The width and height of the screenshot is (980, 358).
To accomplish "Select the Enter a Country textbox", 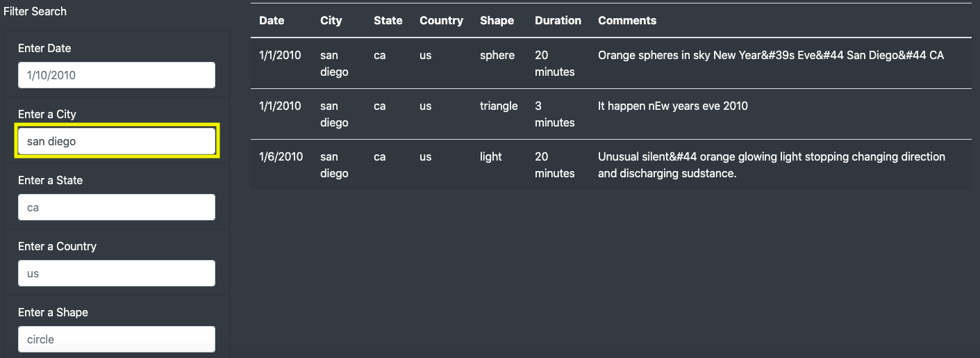I will (x=117, y=273).
